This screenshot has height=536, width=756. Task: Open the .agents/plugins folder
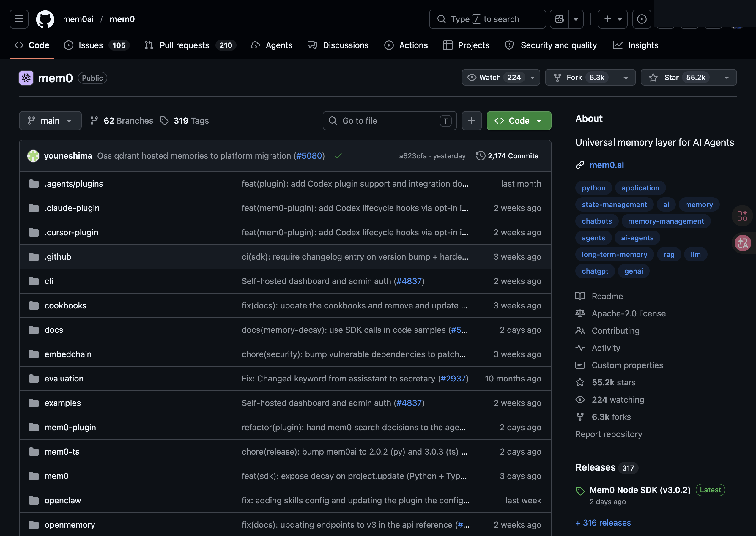tap(74, 184)
